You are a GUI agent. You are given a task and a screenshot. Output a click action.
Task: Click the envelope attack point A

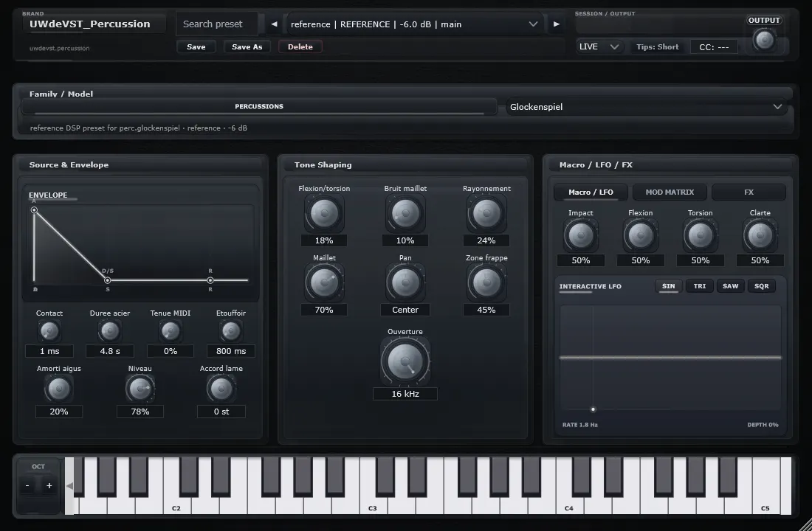coord(34,210)
